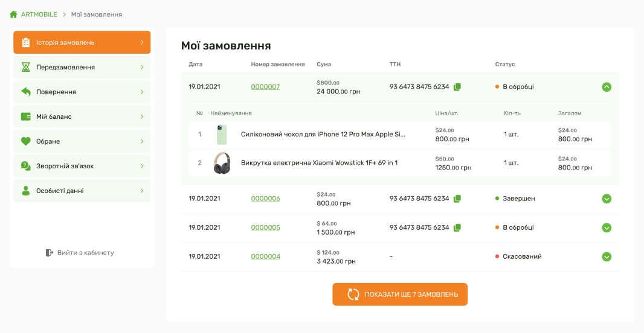Click the heart icon next to Обране
This screenshot has height=333, width=644.
(25, 141)
